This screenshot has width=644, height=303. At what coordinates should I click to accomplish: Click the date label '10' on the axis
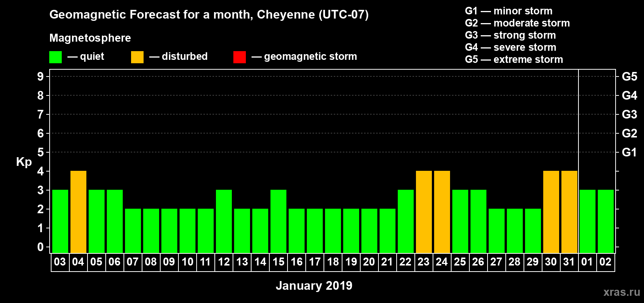[187, 262]
